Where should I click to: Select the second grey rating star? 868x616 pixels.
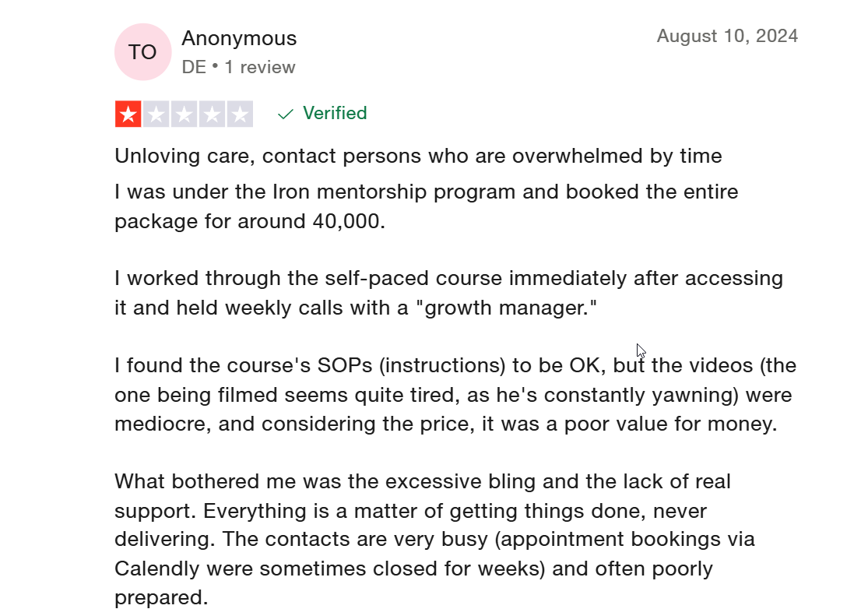click(x=156, y=114)
